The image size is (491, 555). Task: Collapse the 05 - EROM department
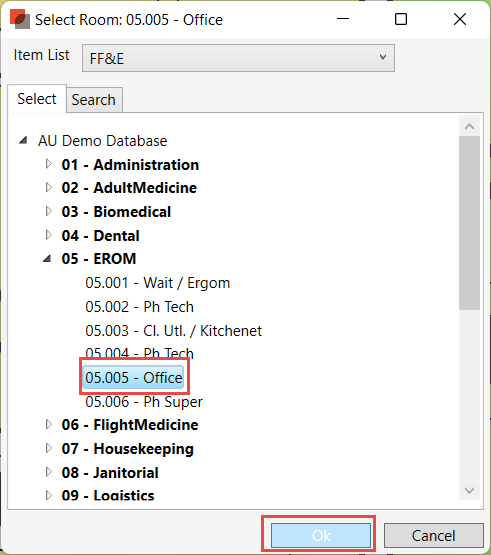pos(47,259)
